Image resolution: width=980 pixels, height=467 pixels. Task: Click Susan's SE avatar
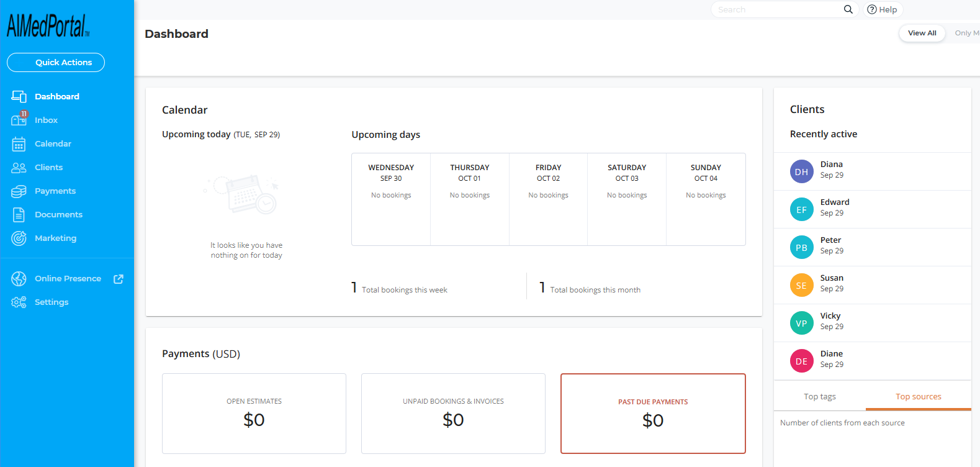tap(801, 285)
